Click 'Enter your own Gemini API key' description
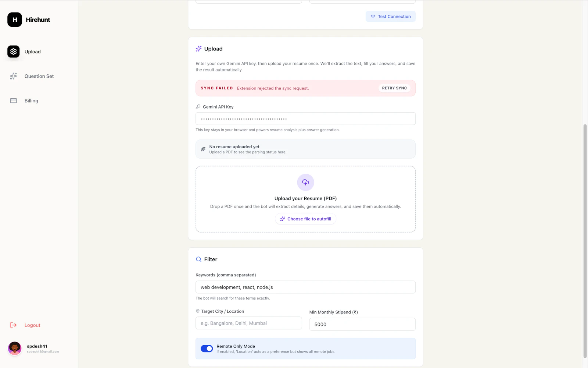Viewport: 588px width, 368px height. 305,67
